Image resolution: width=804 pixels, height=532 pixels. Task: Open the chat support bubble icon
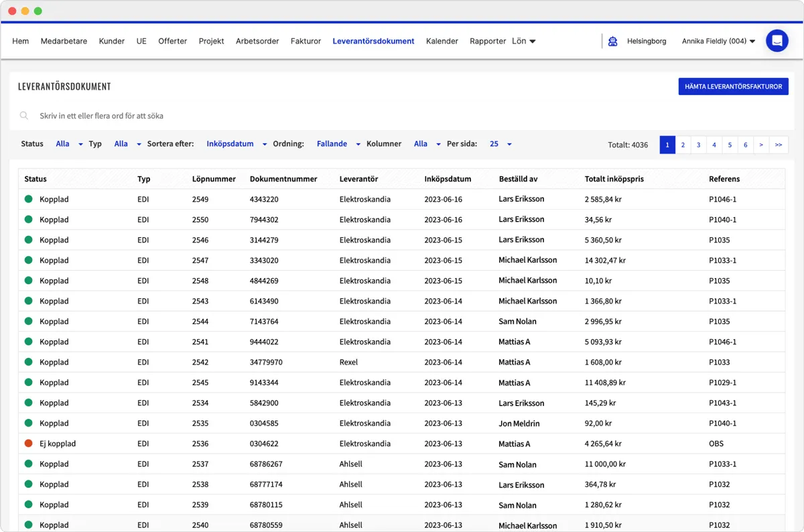(777, 41)
